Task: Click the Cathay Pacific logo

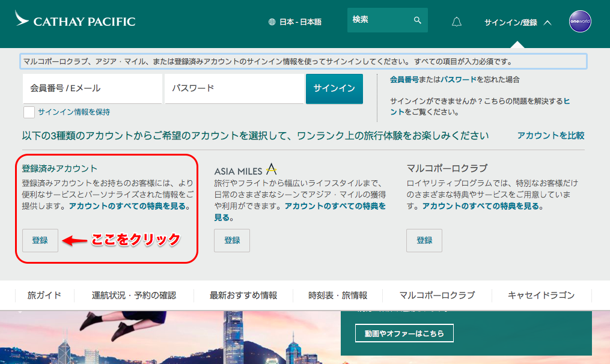Action: click(75, 19)
